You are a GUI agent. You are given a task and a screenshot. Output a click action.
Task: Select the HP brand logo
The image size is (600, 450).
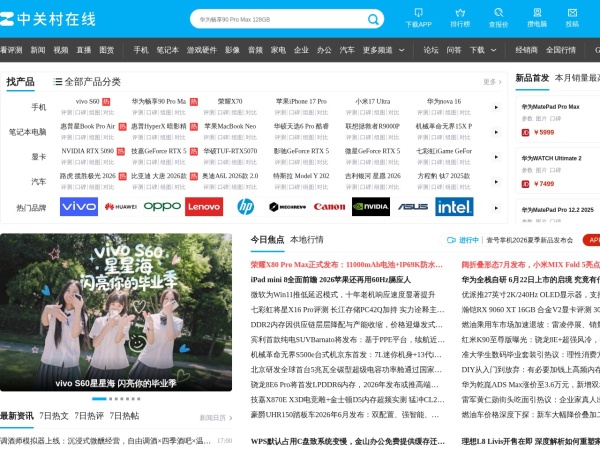(246, 207)
